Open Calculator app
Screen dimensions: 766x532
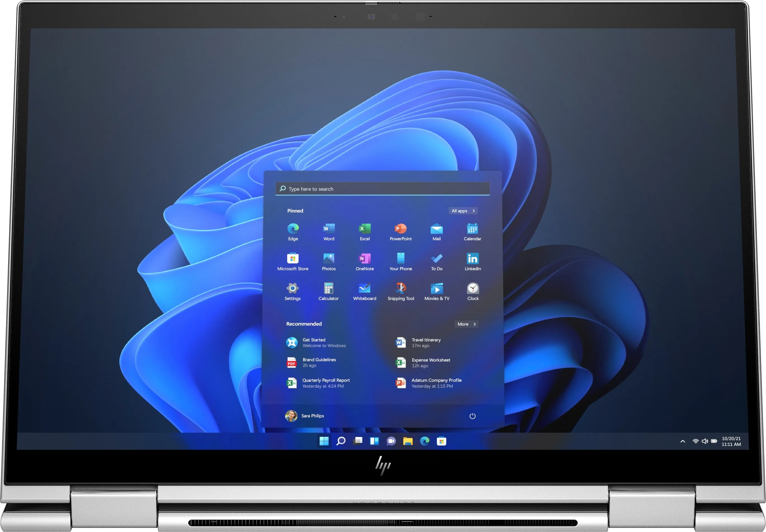(x=328, y=290)
